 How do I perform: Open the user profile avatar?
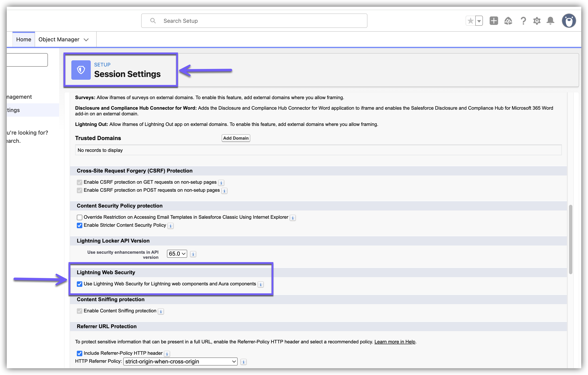[569, 21]
